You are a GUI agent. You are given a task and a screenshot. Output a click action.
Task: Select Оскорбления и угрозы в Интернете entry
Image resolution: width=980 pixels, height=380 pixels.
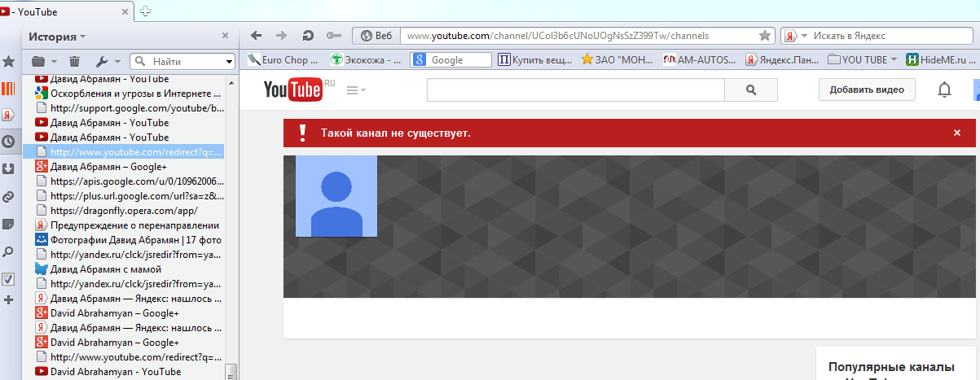pos(130,94)
